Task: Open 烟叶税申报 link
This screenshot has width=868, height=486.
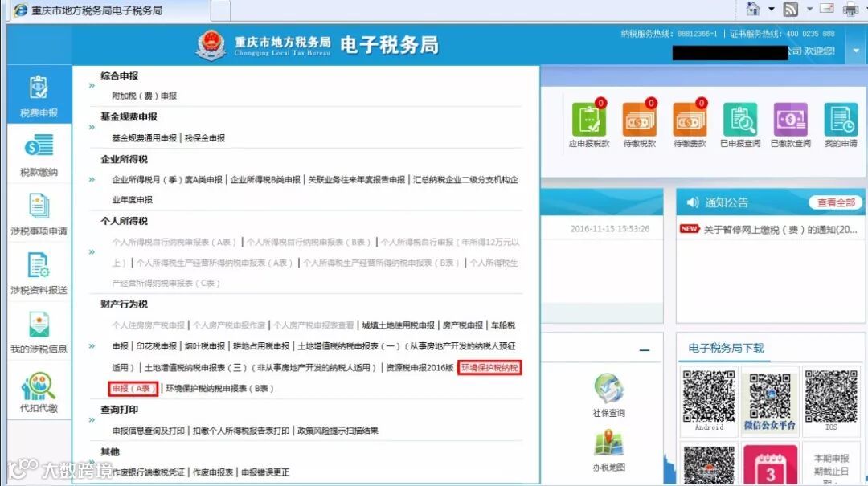Action: [205, 346]
